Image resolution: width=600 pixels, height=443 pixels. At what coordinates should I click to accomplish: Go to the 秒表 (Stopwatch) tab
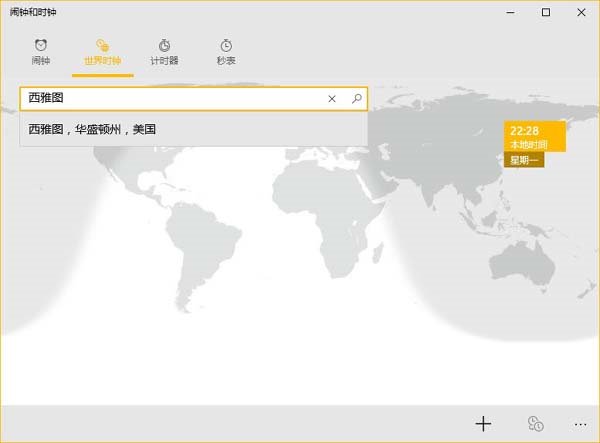point(226,52)
